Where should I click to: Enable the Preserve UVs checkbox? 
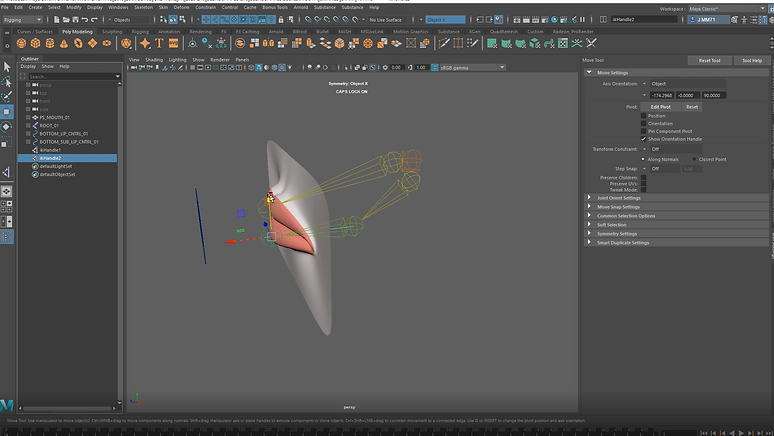[x=643, y=184]
